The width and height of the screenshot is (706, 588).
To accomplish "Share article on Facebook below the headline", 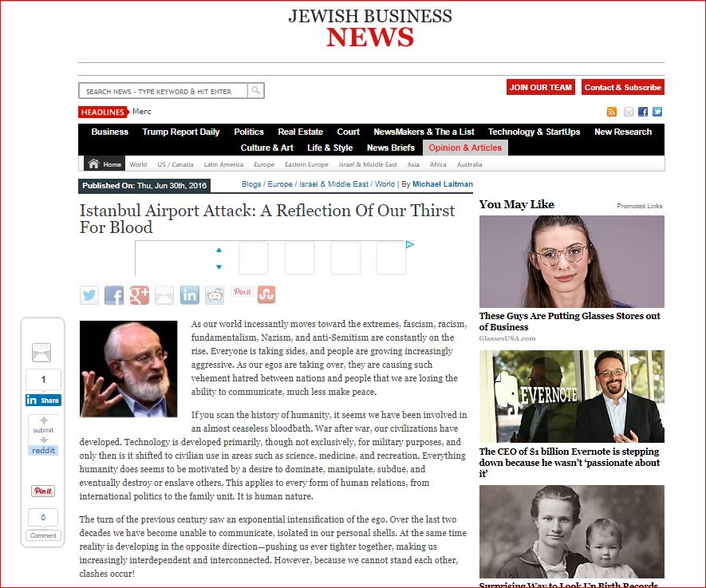I will [114, 295].
